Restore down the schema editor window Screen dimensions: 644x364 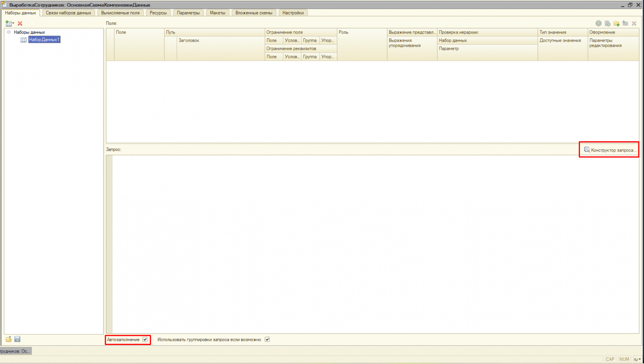point(630,5)
